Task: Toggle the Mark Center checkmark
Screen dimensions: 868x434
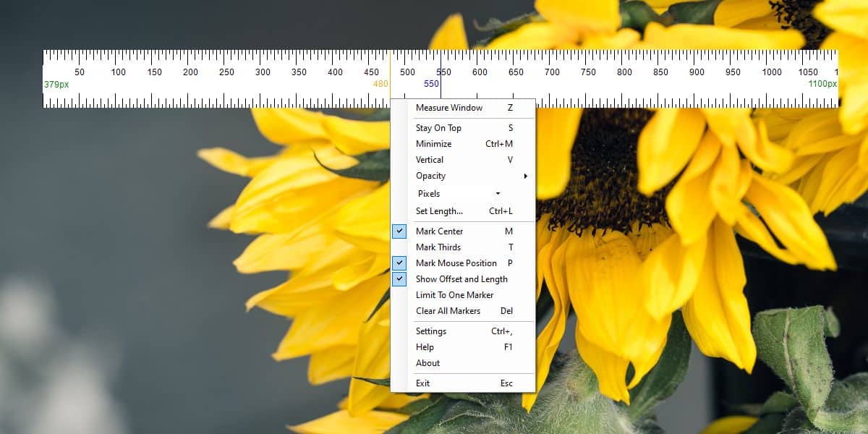Action: [399, 231]
